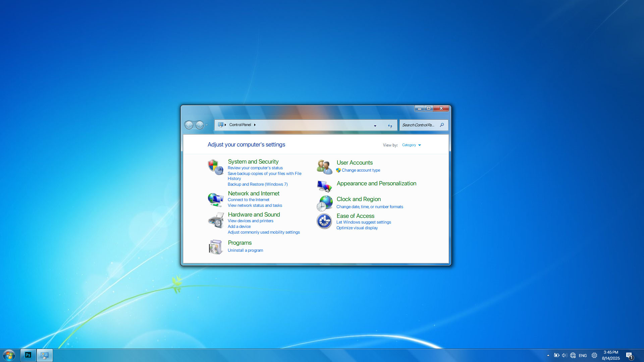
Task: Click the Search Control Panel field
Action: point(419,125)
